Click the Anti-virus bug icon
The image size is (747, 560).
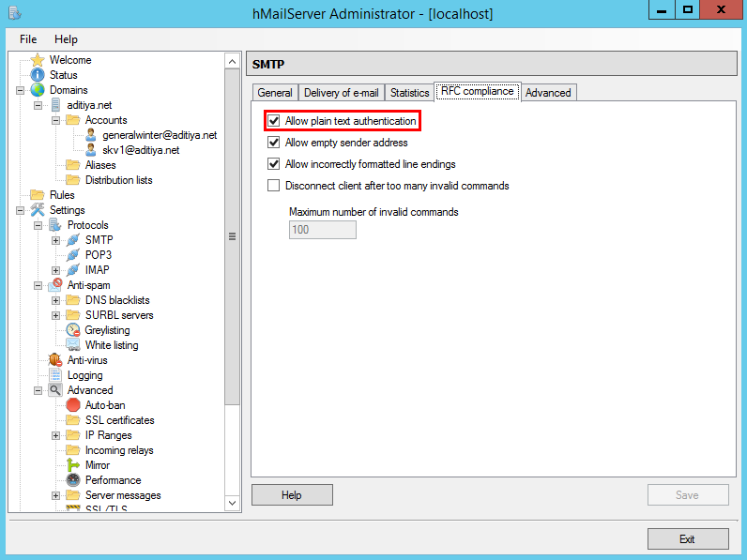pos(55,360)
